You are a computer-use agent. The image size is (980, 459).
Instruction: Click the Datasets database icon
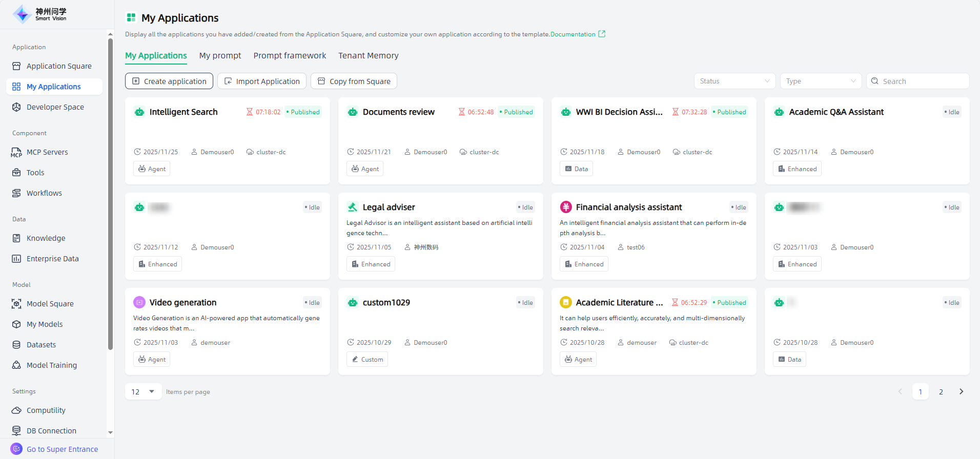click(16, 345)
